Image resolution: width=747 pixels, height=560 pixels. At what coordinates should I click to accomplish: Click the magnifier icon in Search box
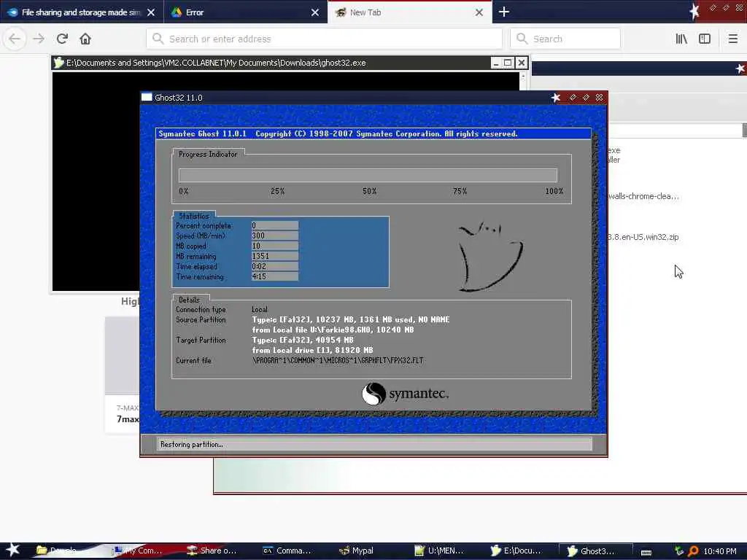[x=522, y=39]
